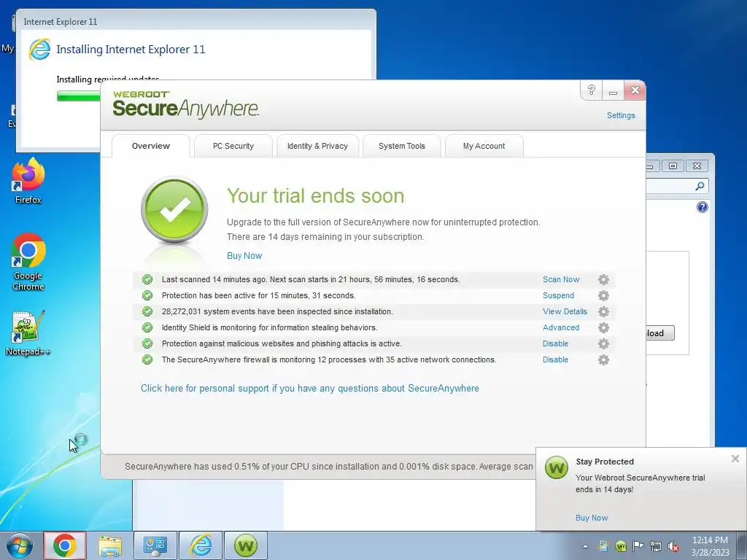Open the Settings link in SecureAnywhere
Screen dimensions: 747x560
621,115
